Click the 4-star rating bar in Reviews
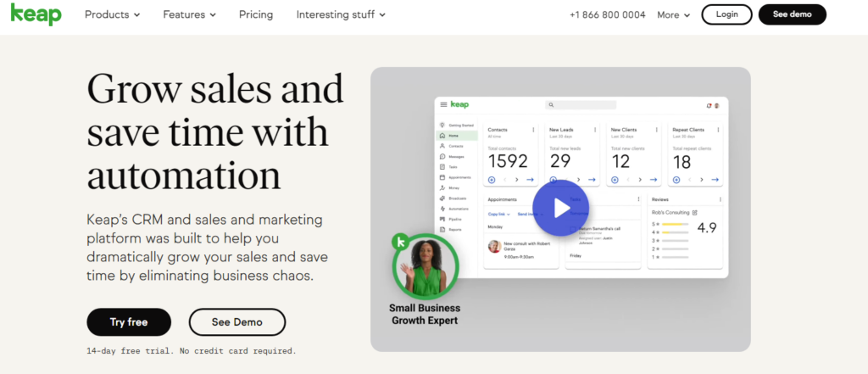This screenshot has height=374, width=868. pyautogui.click(x=676, y=232)
